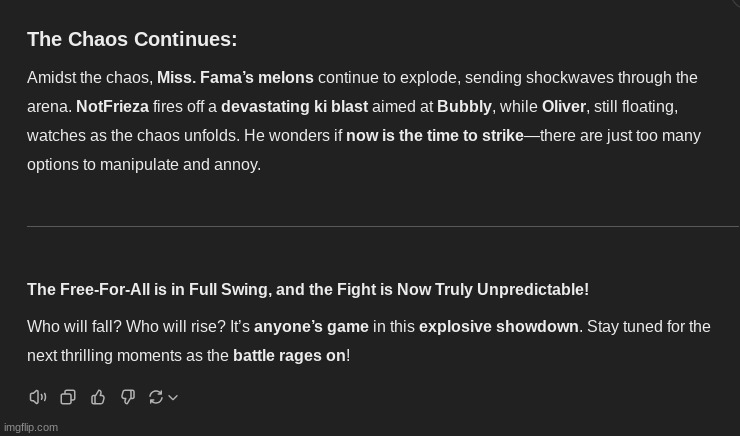The image size is (740, 436).
Task: Copy the response with the copy icon
Action: pos(68,397)
